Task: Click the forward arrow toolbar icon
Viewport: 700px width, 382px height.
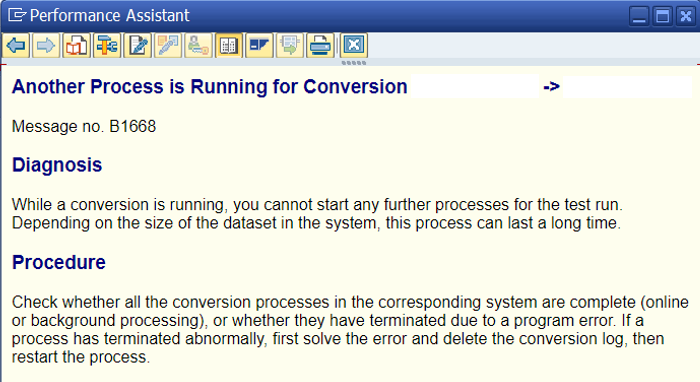Action: [46, 45]
